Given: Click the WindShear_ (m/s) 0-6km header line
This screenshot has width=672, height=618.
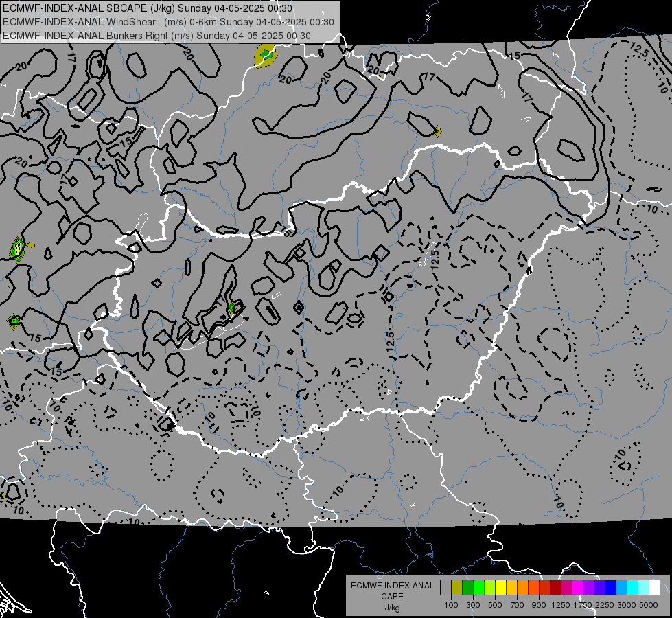Looking at the screenshot, I should [168, 22].
